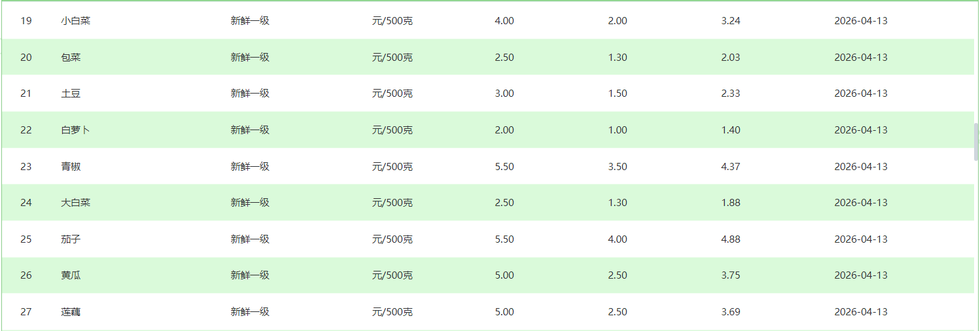The width and height of the screenshot is (980, 331).
Task: Click the vertical scrollbar thumb on right edge
Action: 976,142
